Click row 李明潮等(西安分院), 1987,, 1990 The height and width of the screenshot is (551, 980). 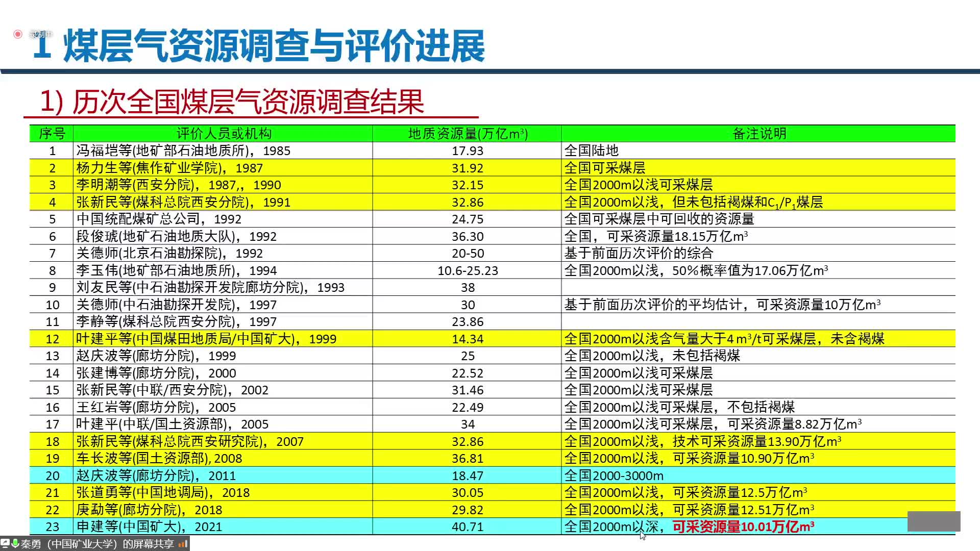point(492,185)
